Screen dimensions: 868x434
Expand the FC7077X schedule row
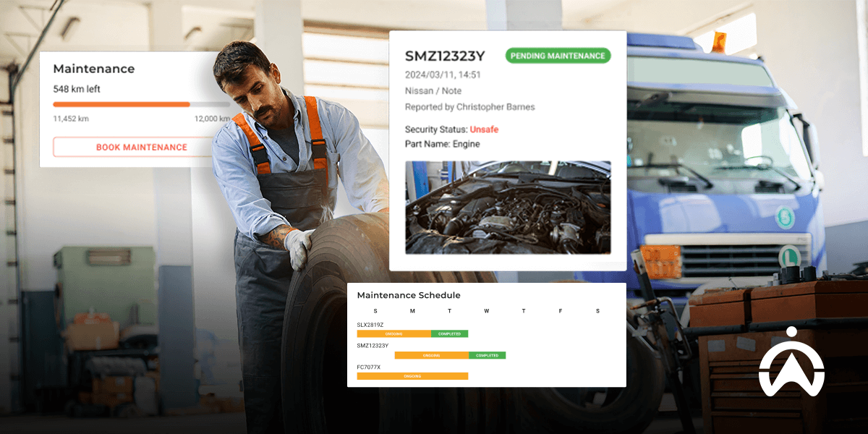click(369, 367)
